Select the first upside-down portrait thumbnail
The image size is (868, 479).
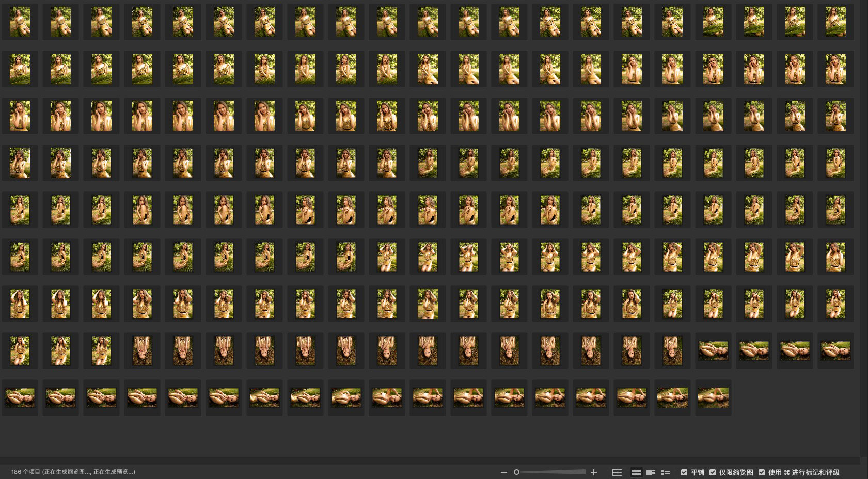142,350
